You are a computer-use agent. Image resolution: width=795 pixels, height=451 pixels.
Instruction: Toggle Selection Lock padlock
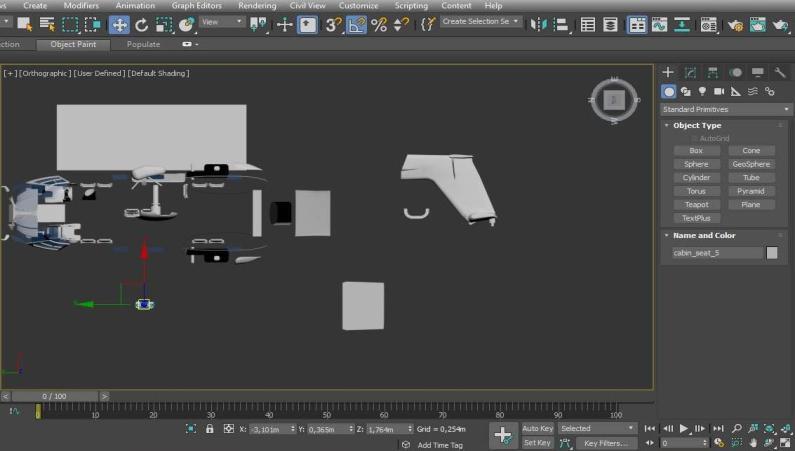pos(209,429)
